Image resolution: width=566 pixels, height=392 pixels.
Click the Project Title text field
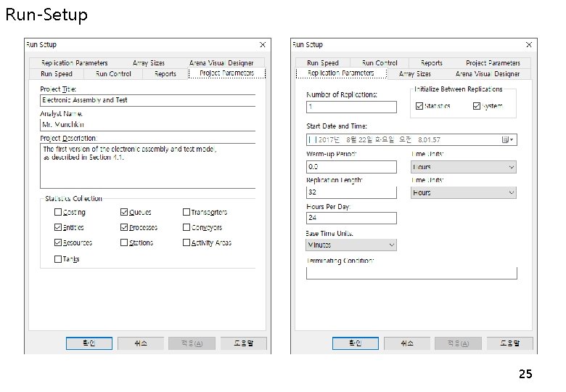tap(147, 100)
